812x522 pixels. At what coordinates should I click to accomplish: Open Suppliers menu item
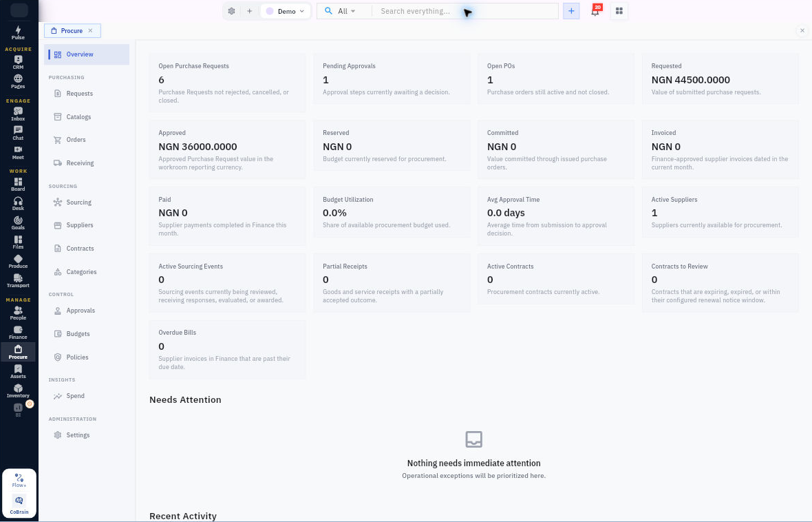[x=87, y=225]
